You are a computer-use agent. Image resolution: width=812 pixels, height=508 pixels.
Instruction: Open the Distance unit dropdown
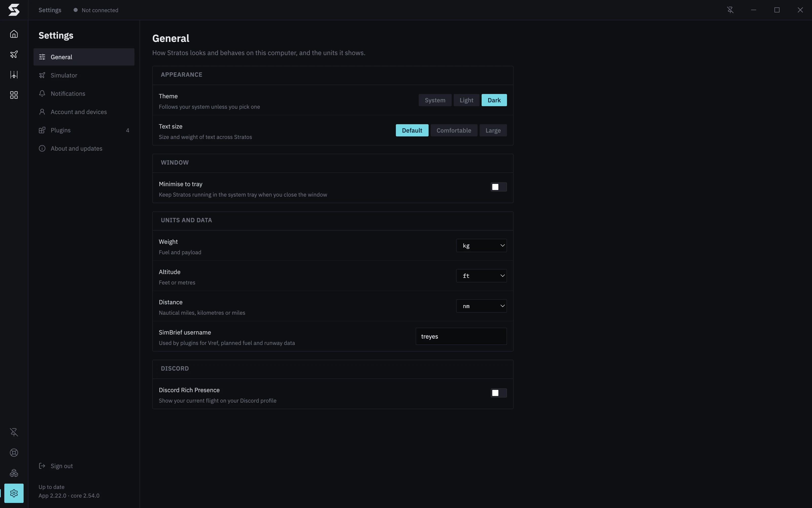click(481, 306)
